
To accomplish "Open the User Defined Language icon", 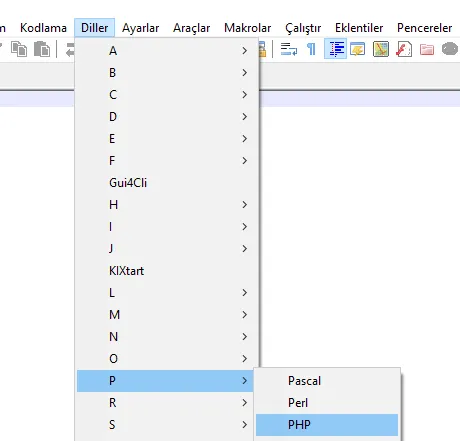I will click(x=358, y=49).
